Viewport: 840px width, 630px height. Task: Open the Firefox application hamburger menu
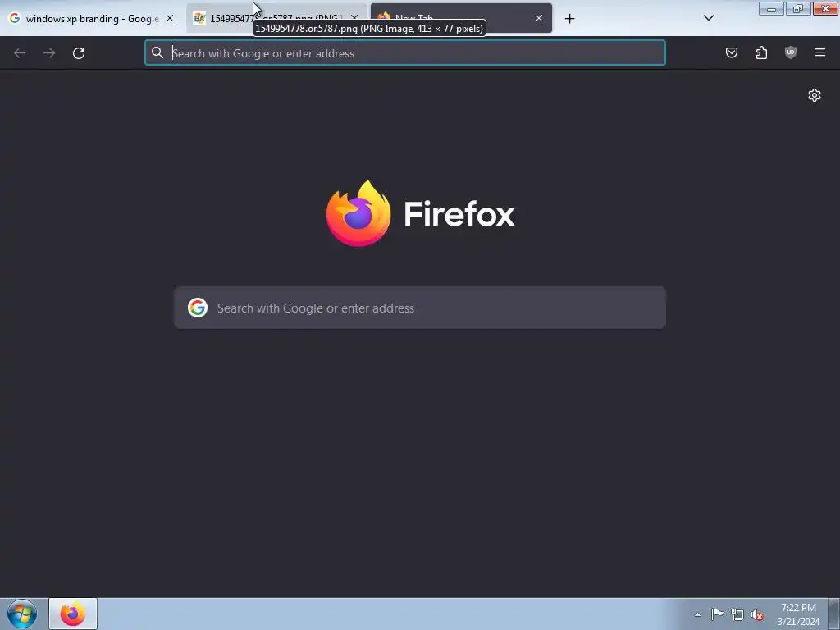(820, 52)
